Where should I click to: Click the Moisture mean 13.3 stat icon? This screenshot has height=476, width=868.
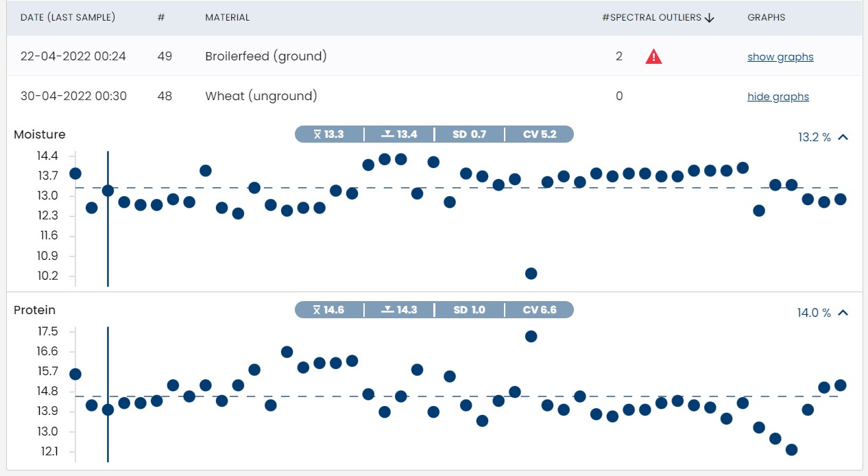[317, 134]
